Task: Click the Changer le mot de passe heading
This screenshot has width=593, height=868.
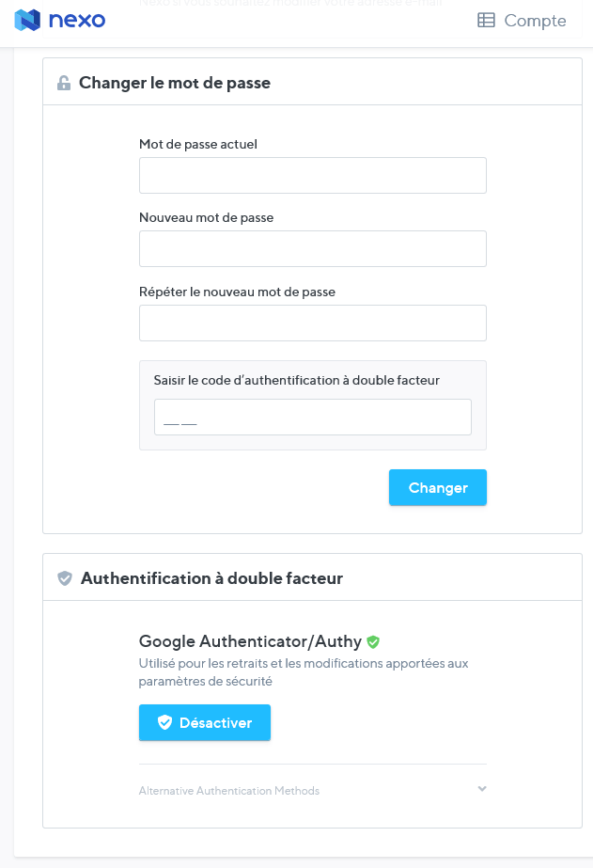Action: 175,83
